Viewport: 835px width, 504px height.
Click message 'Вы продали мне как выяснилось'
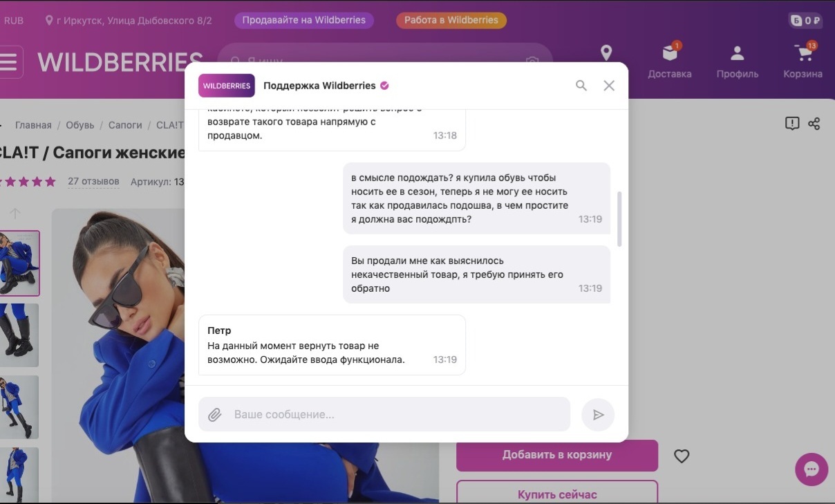[x=477, y=274]
